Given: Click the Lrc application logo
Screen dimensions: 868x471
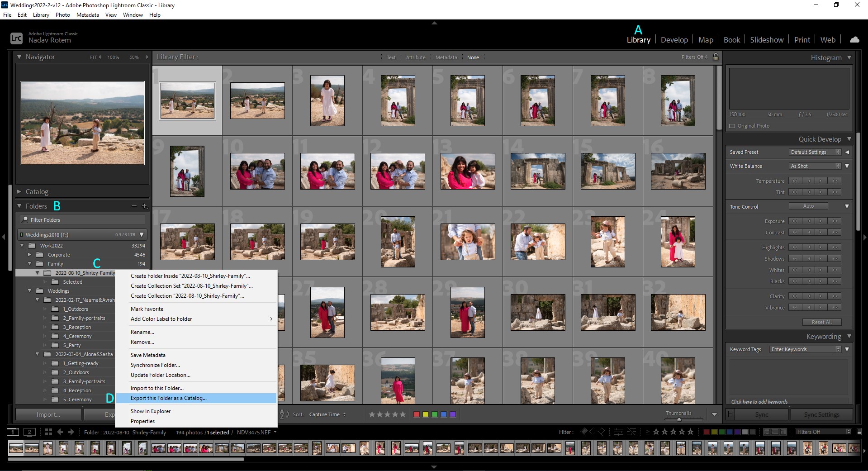Looking at the screenshot, I should tap(16, 38).
